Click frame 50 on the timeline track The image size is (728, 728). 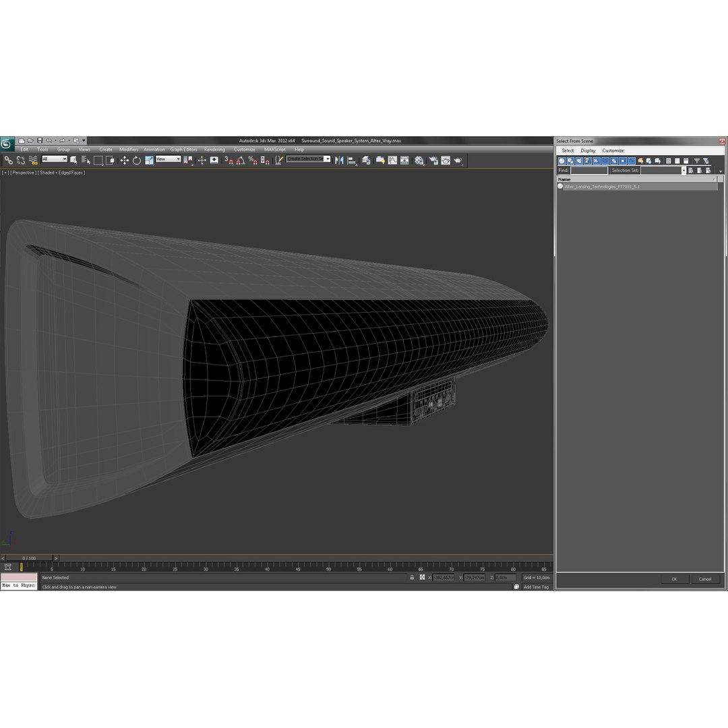(x=328, y=566)
